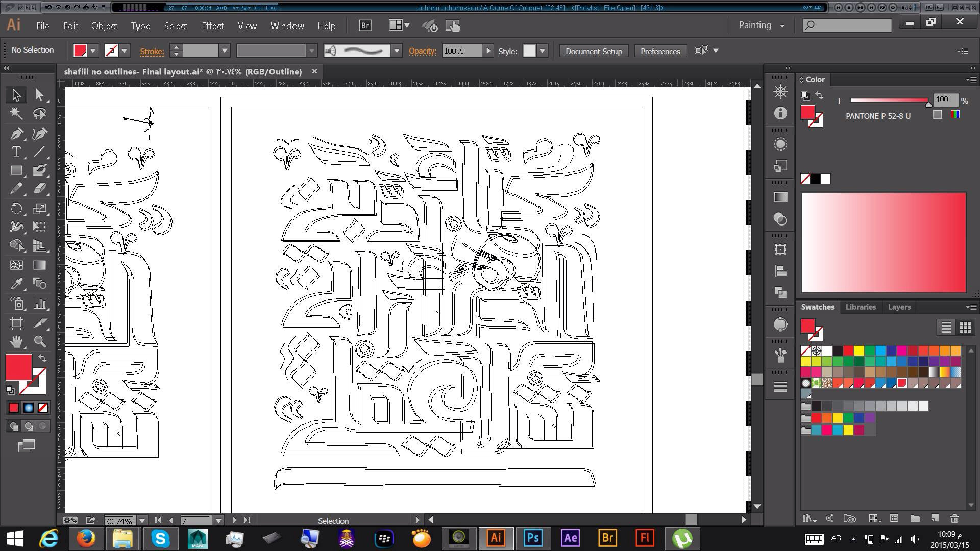Select the Lasso tool
Image resolution: width=980 pixels, height=551 pixels.
[x=39, y=114]
